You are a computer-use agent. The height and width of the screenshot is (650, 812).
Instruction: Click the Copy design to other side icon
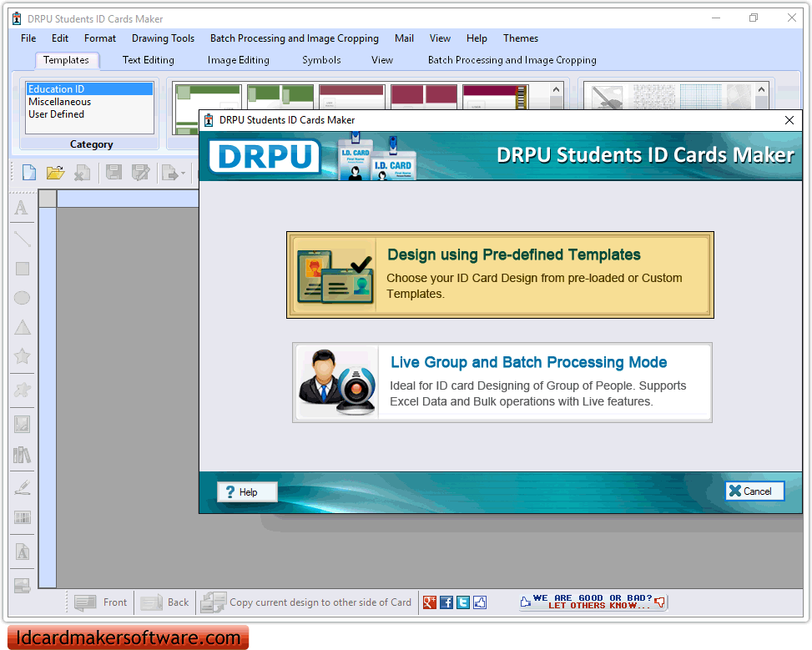[x=213, y=602]
